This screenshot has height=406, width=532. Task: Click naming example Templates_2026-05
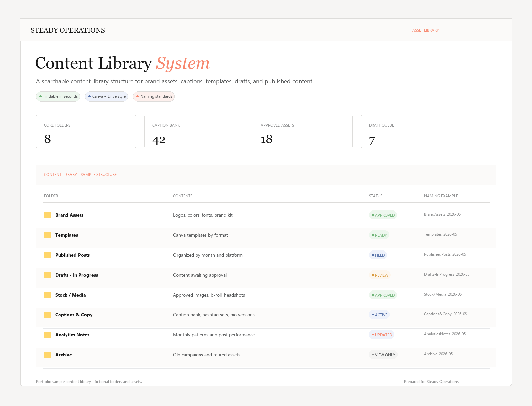coord(440,234)
